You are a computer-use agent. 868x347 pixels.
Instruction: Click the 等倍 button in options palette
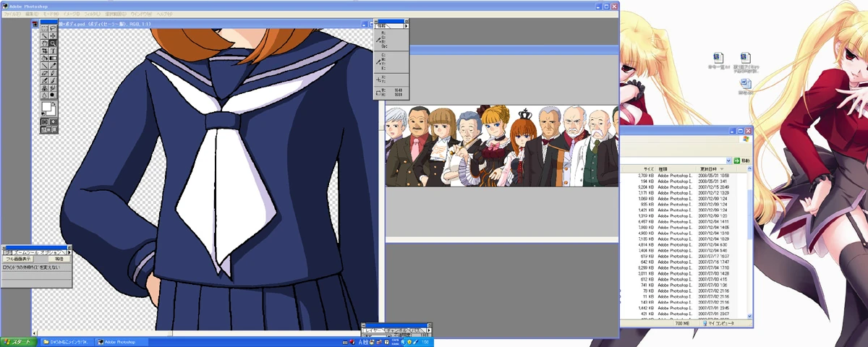click(59, 259)
